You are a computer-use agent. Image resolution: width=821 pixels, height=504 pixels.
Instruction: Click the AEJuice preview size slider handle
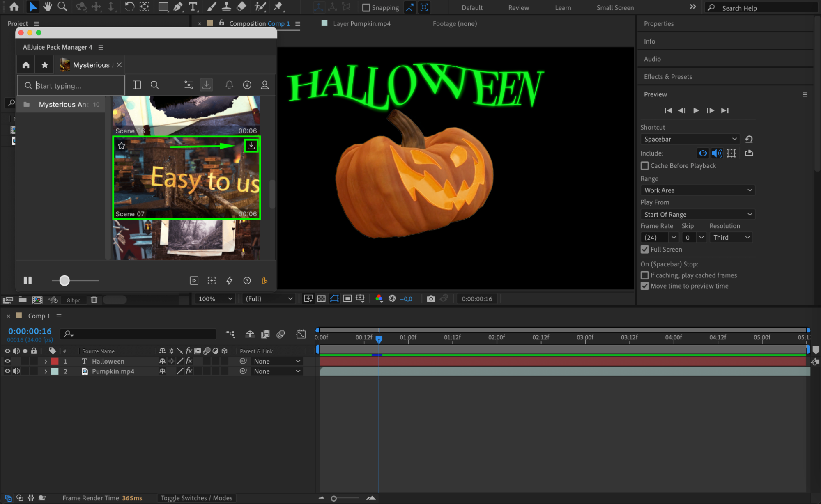(64, 281)
